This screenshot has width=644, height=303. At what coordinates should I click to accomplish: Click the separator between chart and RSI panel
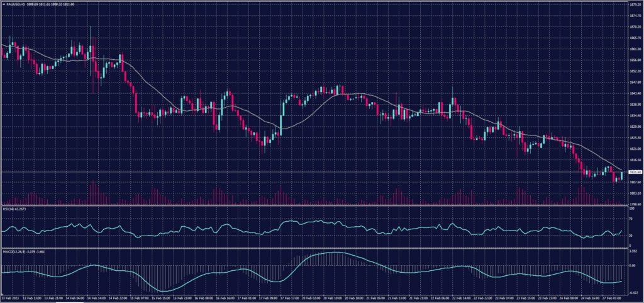(x=314, y=207)
